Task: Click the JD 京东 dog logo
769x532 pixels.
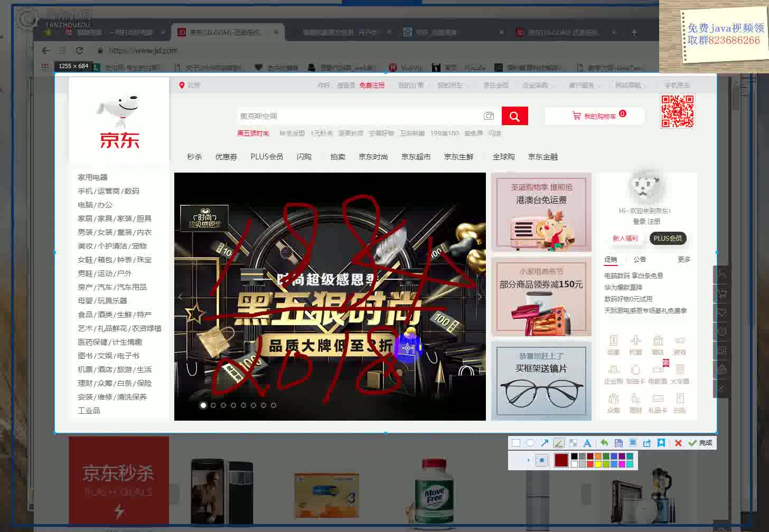Action: [x=119, y=121]
